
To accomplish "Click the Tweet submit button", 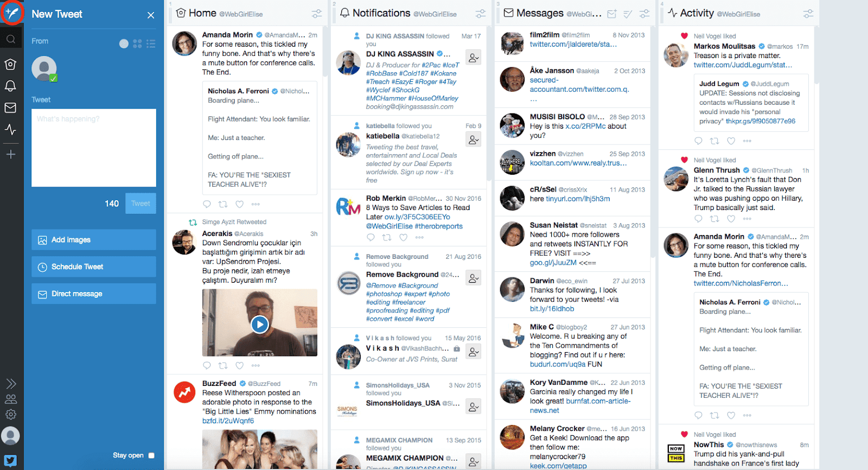I will [141, 204].
